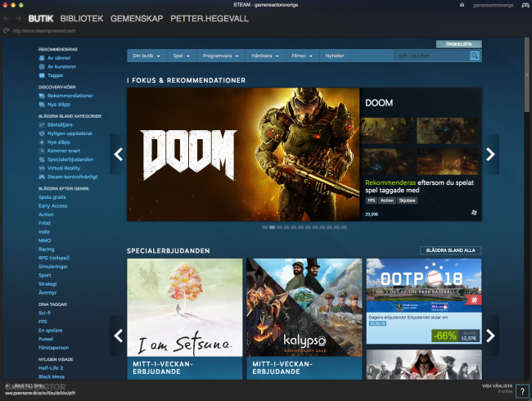The image size is (532, 401).
Task: Switch to the BIBLIOTEK tab
Action: [x=82, y=18]
